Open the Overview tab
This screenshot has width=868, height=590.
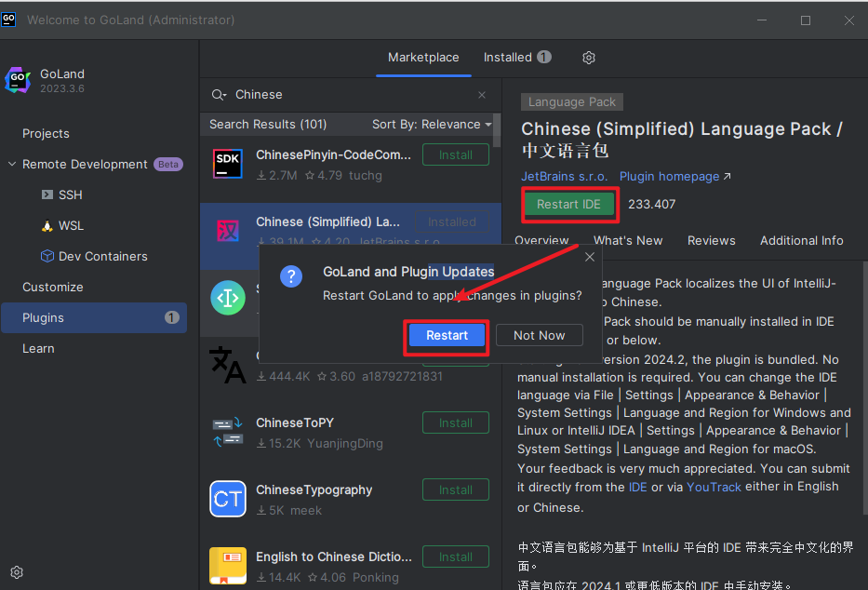[x=541, y=240]
